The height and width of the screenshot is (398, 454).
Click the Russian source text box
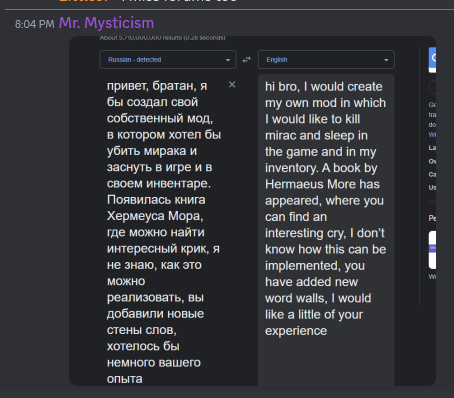[164, 232]
